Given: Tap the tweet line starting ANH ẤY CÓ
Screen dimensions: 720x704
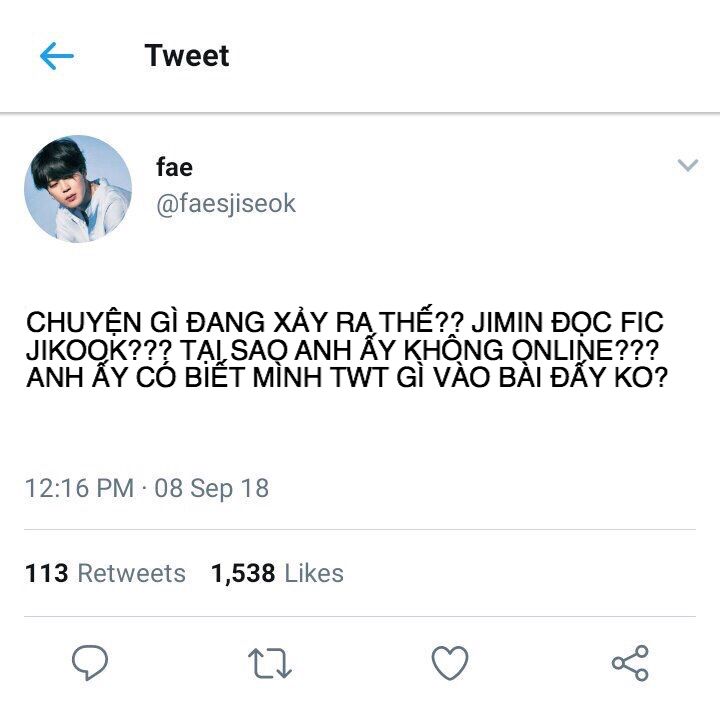Looking at the screenshot, I should click(347, 377).
